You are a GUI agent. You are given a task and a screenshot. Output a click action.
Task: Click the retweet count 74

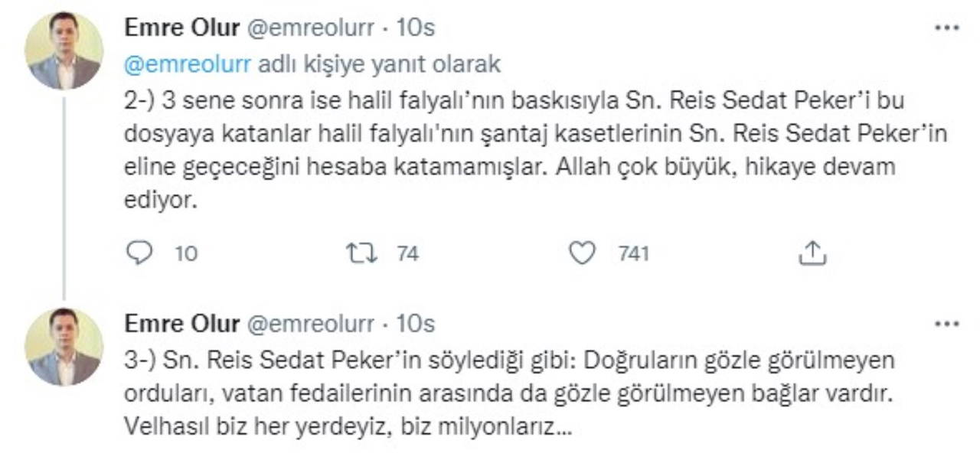408,253
